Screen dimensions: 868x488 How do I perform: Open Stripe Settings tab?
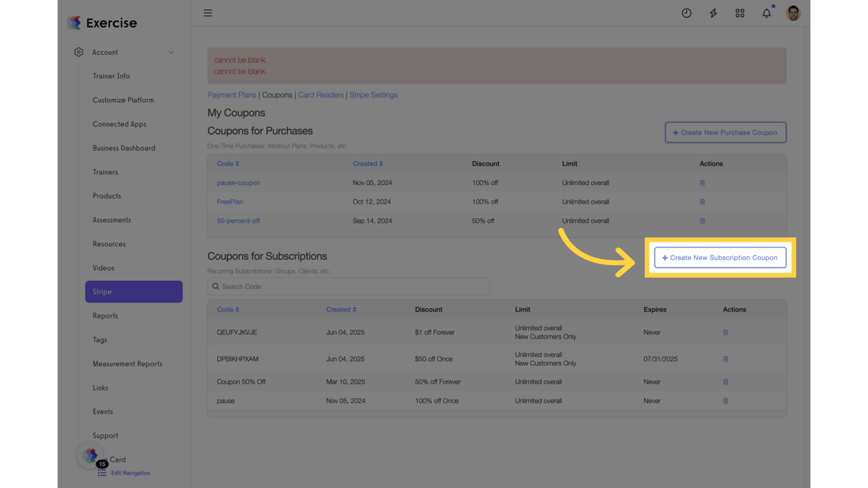374,95
